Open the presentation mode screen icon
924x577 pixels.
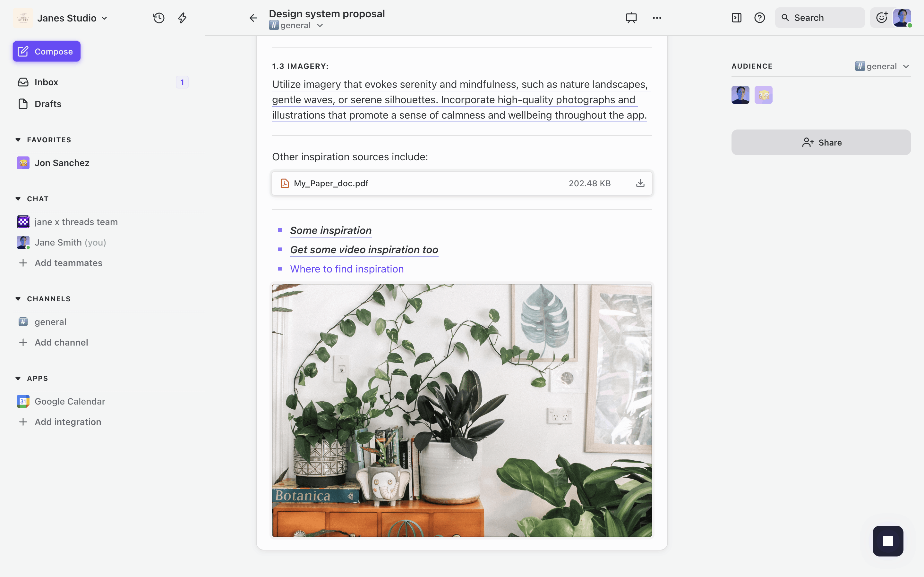coord(631,18)
